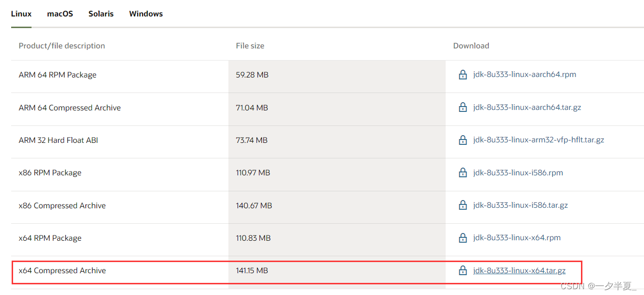Image resolution: width=644 pixels, height=295 pixels.
Task: Click lock icon beside jdk-8u333-linux-x64.tar.gz
Action: pyautogui.click(x=463, y=270)
